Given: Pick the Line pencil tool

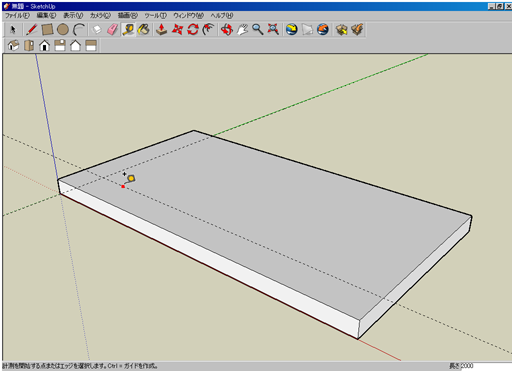Looking at the screenshot, I should tap(32, 30).
